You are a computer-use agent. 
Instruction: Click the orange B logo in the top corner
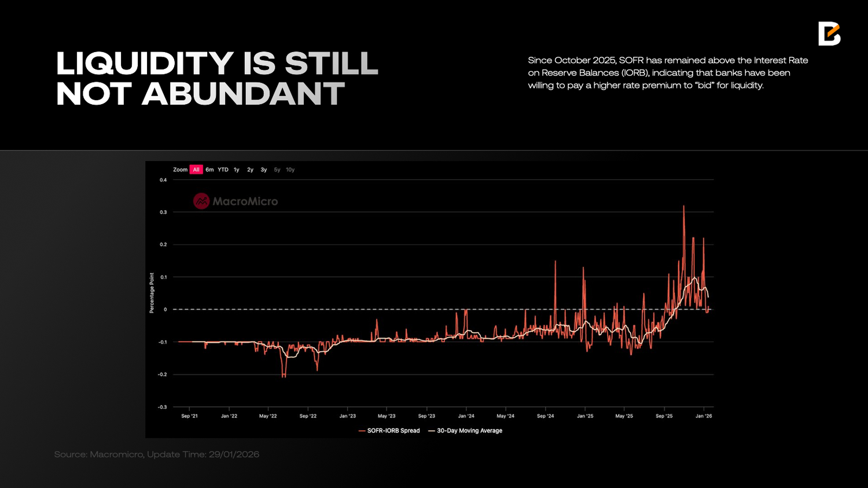[x=829, y=34]
